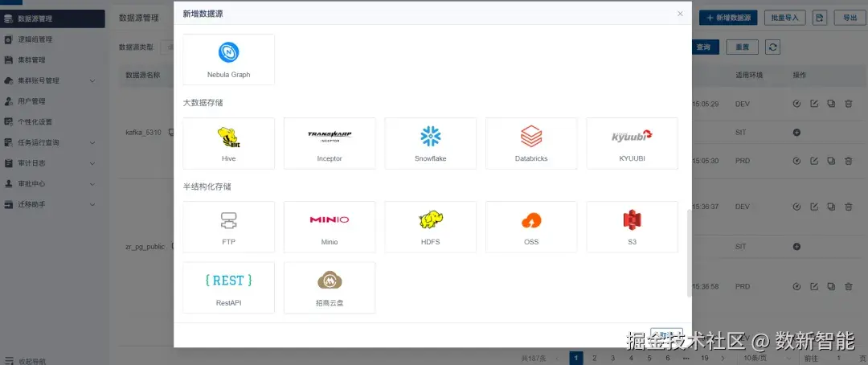Click the dialog's vertical scrollbar thumb

[690, 253]
